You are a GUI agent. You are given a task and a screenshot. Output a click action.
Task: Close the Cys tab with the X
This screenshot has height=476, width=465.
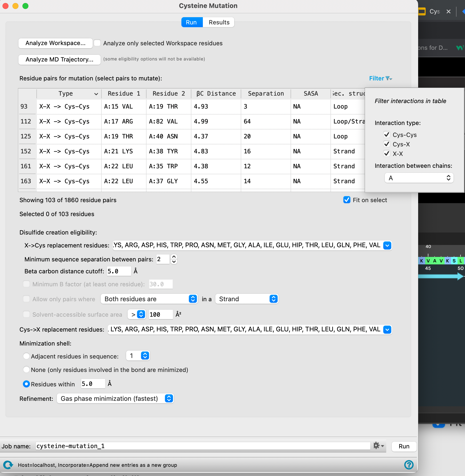(x=449, y=11)
